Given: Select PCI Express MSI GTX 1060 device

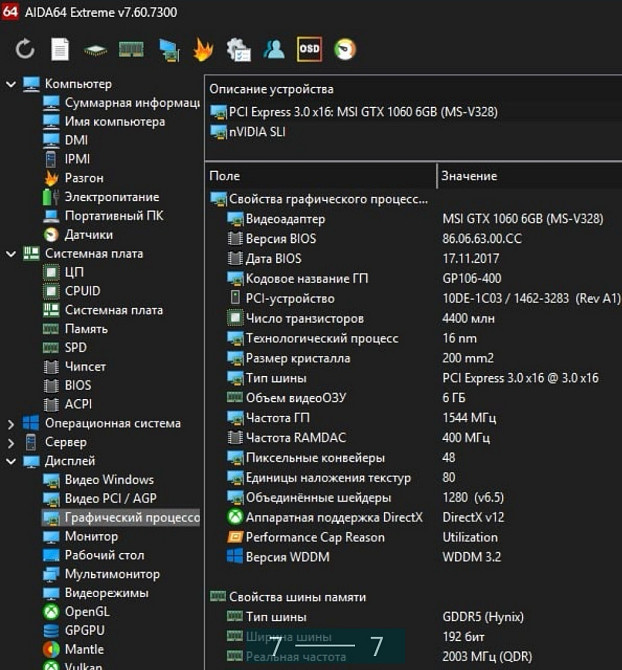Looking at the screenshot, I should pyautogui.click(x=354, y=112).
